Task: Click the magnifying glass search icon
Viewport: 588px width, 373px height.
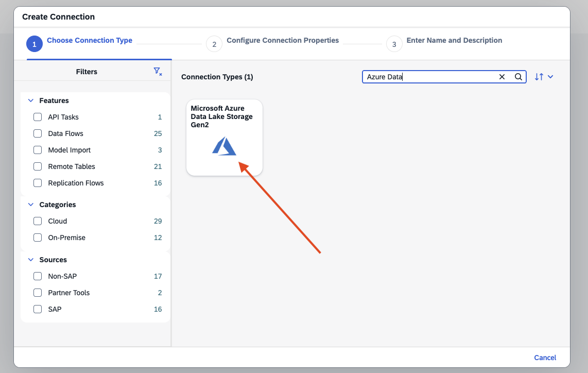Action: pos(518,77)
